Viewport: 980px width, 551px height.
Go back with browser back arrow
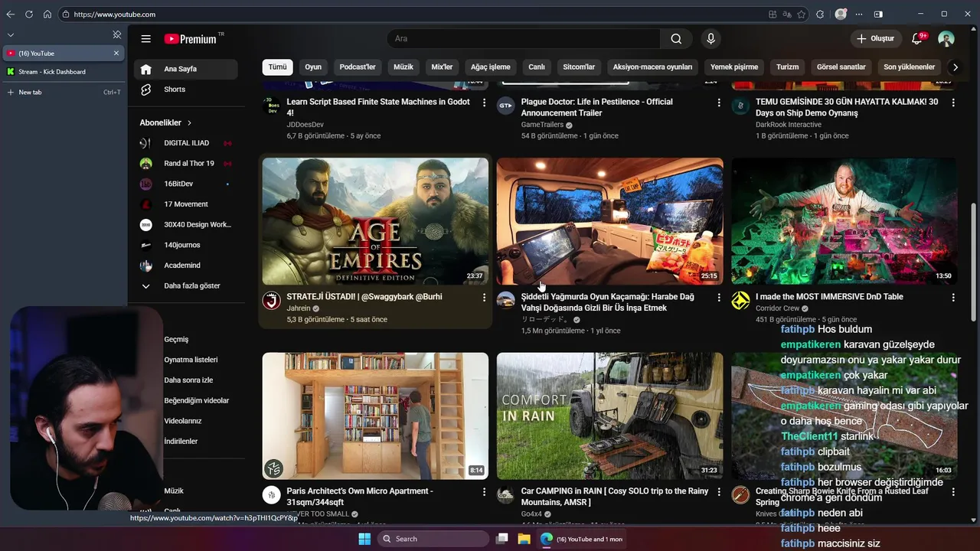tap(11, 14)
